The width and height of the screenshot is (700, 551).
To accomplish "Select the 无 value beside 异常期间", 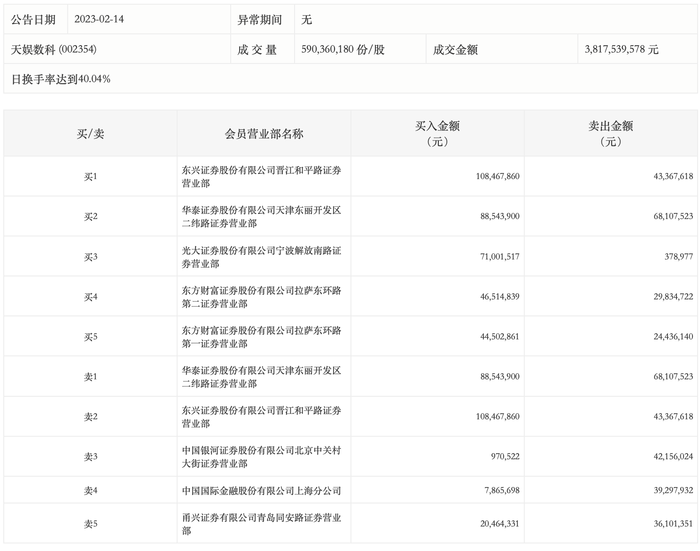I will pyautogui.click(x=306, y=20).
